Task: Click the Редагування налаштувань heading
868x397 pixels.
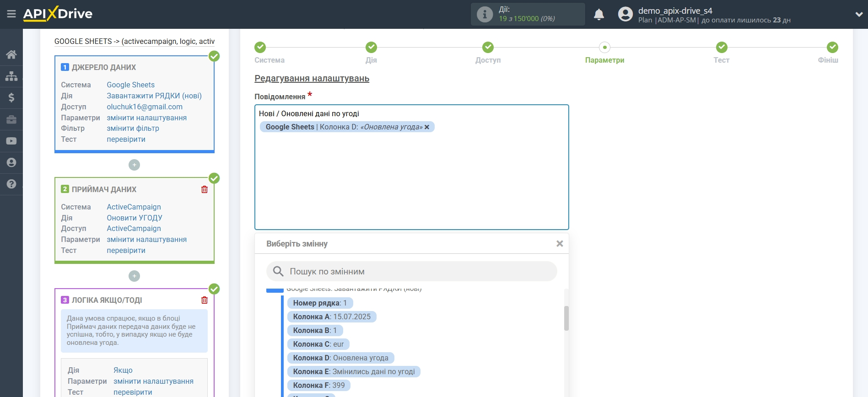Action: pos(312,78)
